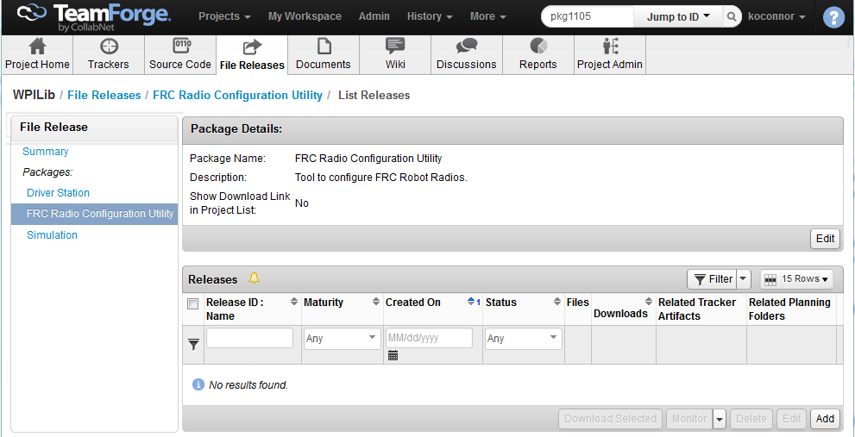
Task: Open Project Home house icon
Action: pos(37,47)
